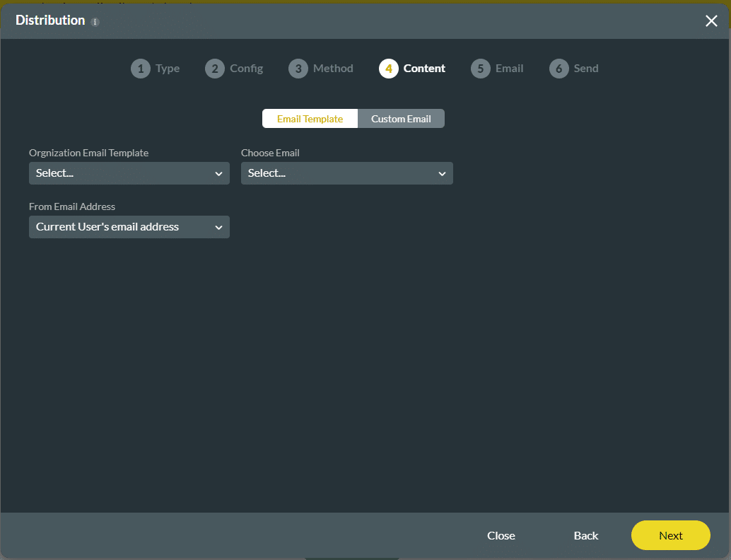
Task: Jump to the Send step label
Action: coord(586,69)
